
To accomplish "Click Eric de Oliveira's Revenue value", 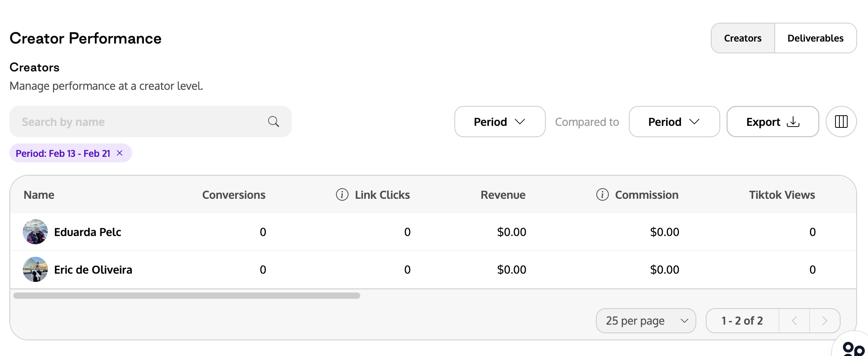I will pyautogui.click(x=512, y=270).
